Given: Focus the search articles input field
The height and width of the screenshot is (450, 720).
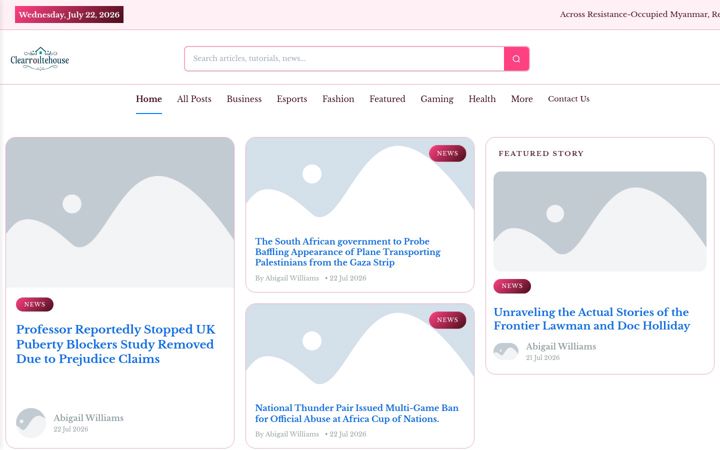Looking at the screenshot, I should tap(344, 59).
